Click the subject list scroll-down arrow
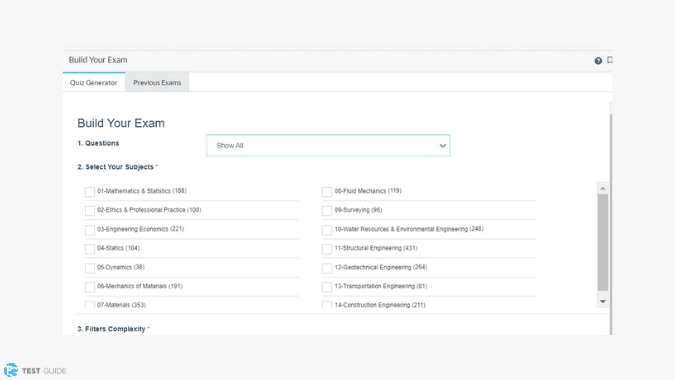The height and width of the screenshot is (380, 675). (x=603, y=302)
